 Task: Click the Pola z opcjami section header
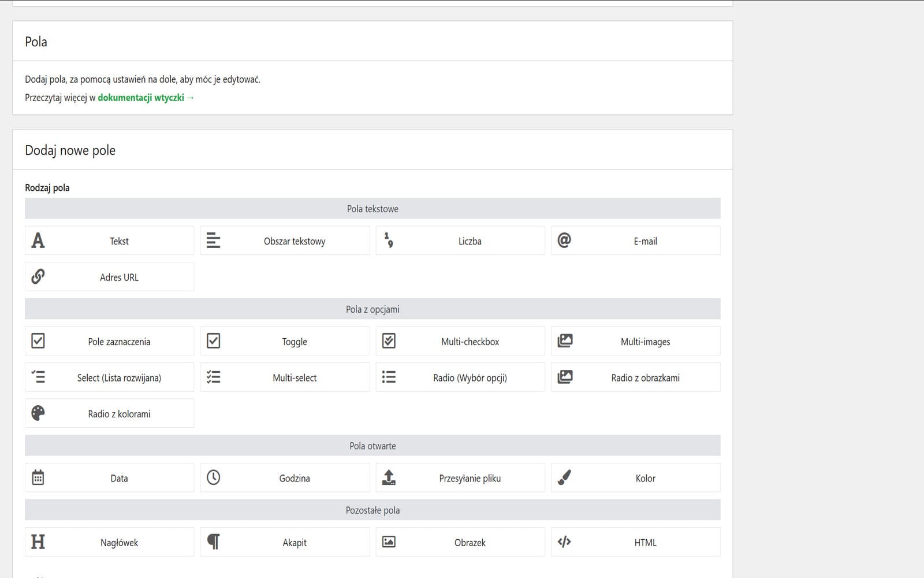click(x=372, y=309)
